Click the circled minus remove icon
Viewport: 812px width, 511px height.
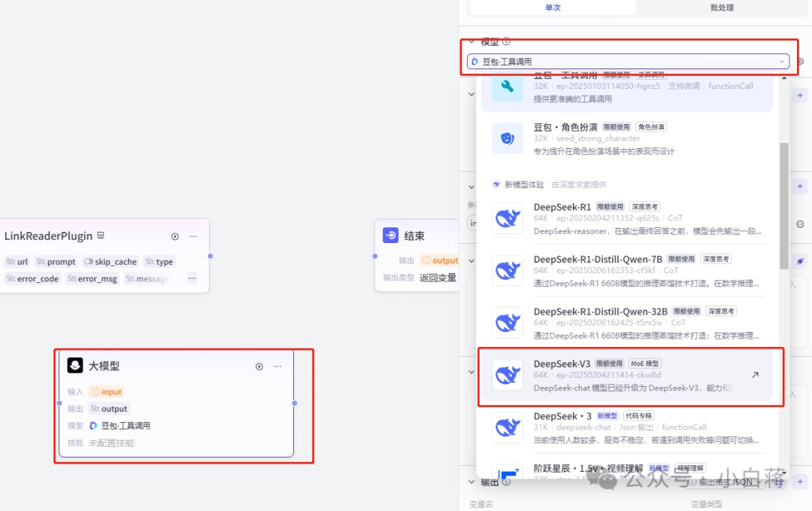click(x=800, y=224)
